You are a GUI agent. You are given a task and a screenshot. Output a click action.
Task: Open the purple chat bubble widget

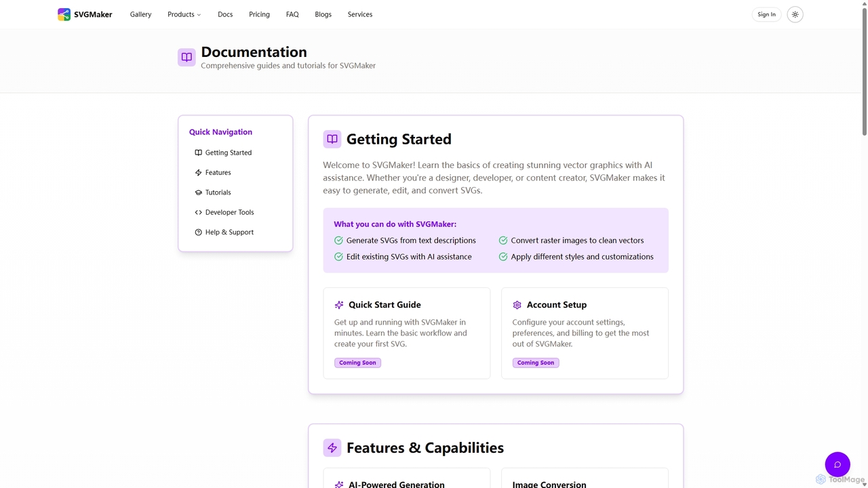pyautogui.click(x=837, y=464)
